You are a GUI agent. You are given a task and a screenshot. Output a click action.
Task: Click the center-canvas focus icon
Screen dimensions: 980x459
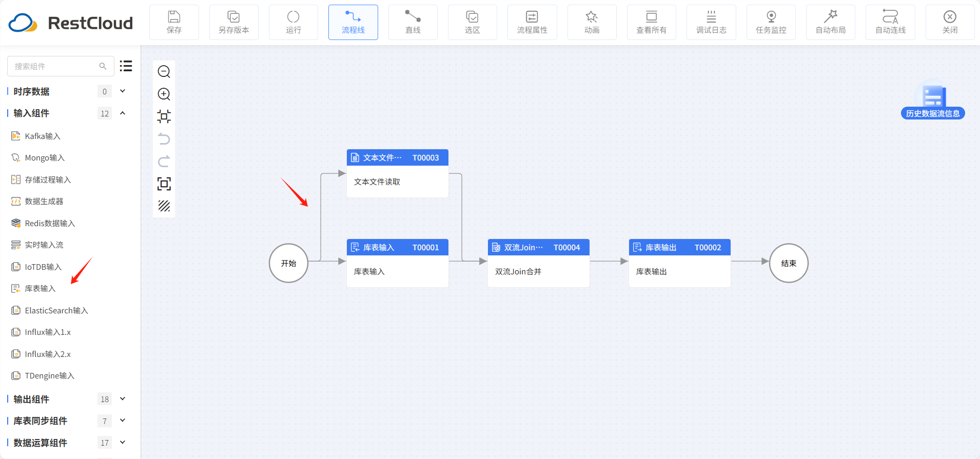tap(164, 116)
